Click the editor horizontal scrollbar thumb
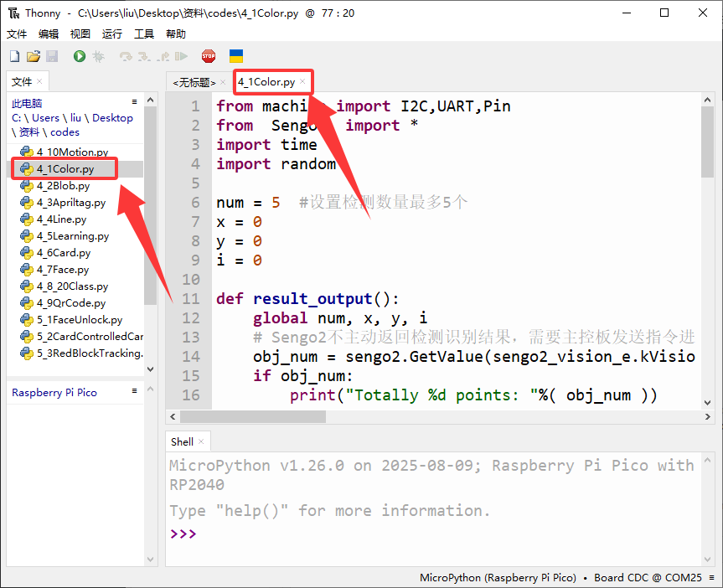The height and width of the screenshot is (588, 723). (x=253, y=417)
